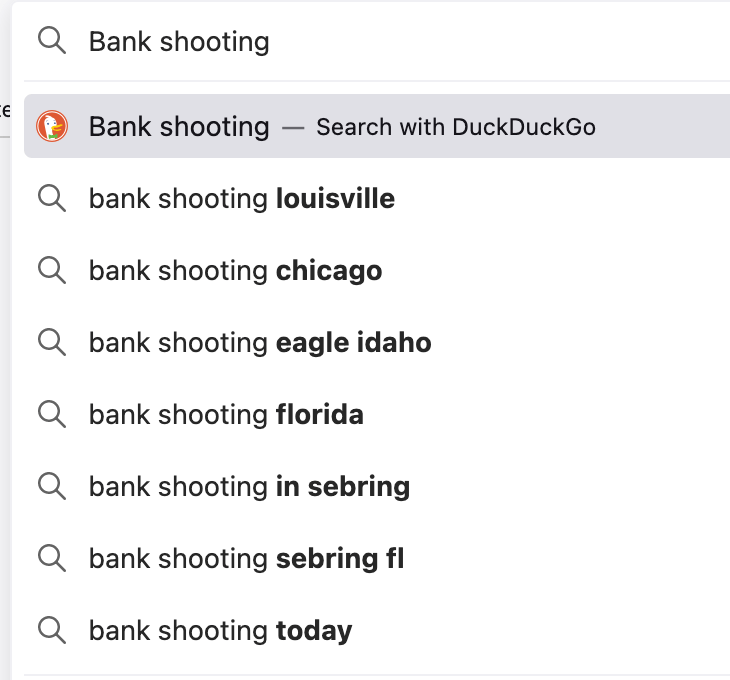
Task: Click the bold word 'today' in last suggestion
Action: tap(314, 631)
